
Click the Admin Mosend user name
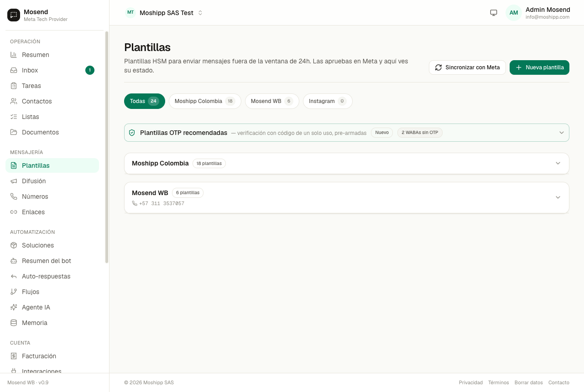[548, 10]
